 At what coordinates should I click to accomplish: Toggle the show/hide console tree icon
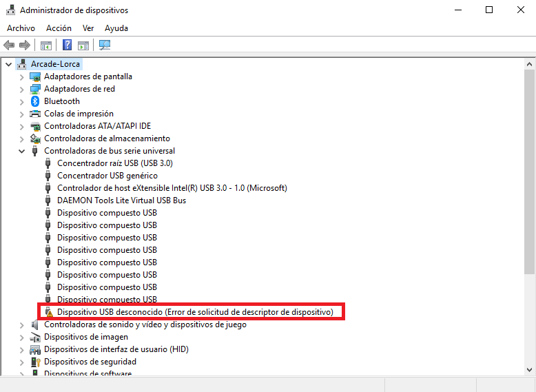coord(45,45)
